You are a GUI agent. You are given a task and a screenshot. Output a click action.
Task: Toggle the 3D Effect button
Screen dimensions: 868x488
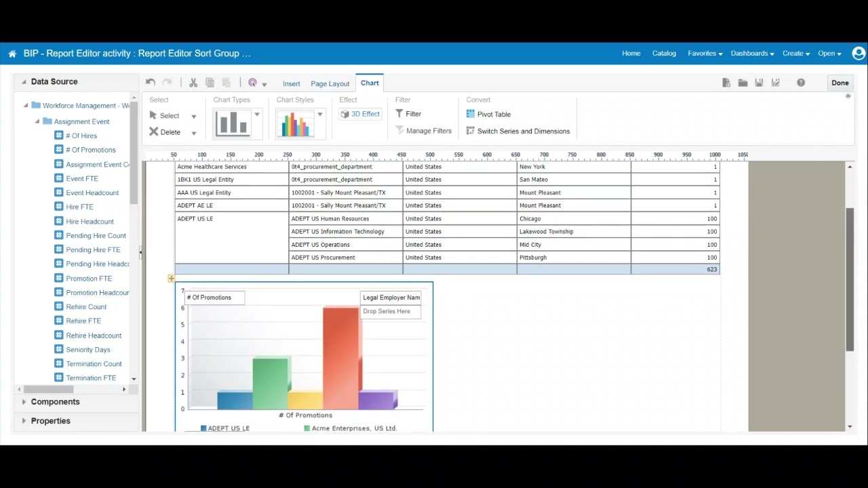pyautogui.click(x=360, y=114)
